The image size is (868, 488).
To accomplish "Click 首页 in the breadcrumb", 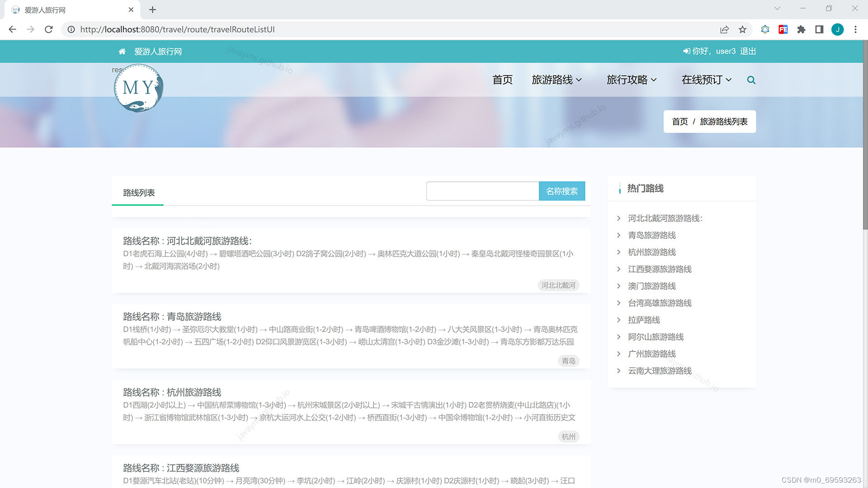I will point(679,122).
